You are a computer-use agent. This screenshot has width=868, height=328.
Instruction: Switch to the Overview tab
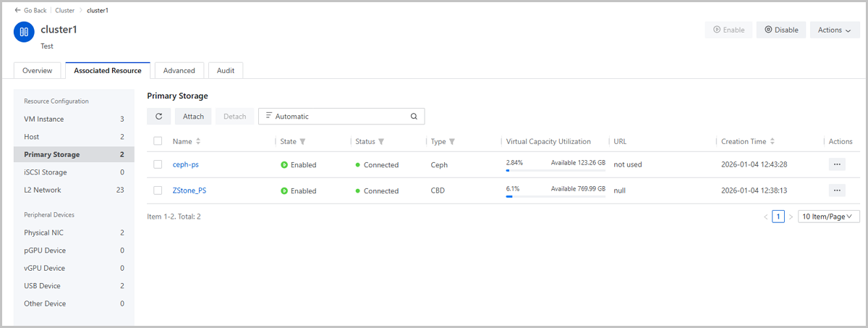pos(37,70)
